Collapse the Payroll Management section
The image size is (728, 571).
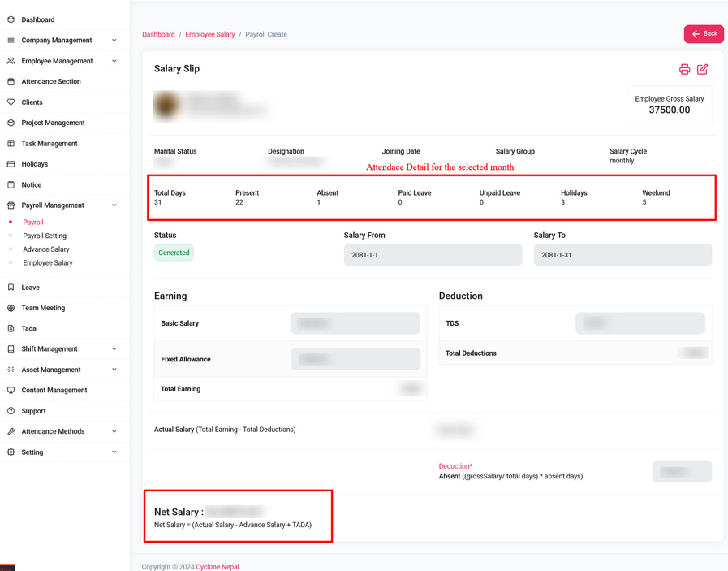coord(114,205)
